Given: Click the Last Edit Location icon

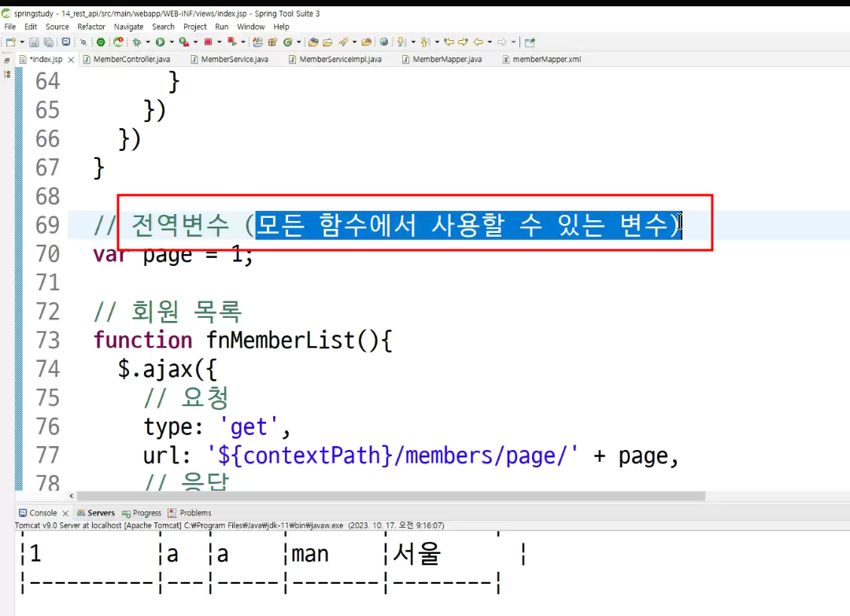Looking at the screenshot, I should pyautogui.click(x=449, y=42).
